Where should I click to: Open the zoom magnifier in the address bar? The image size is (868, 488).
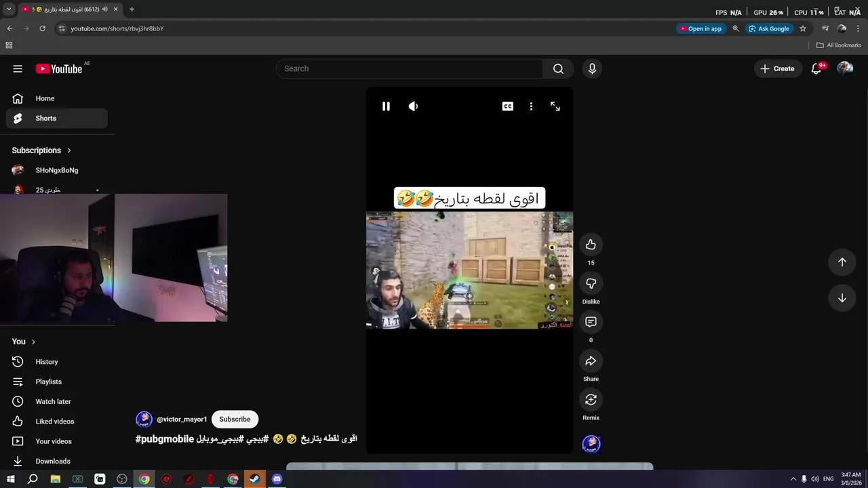[x=736, y=28]
